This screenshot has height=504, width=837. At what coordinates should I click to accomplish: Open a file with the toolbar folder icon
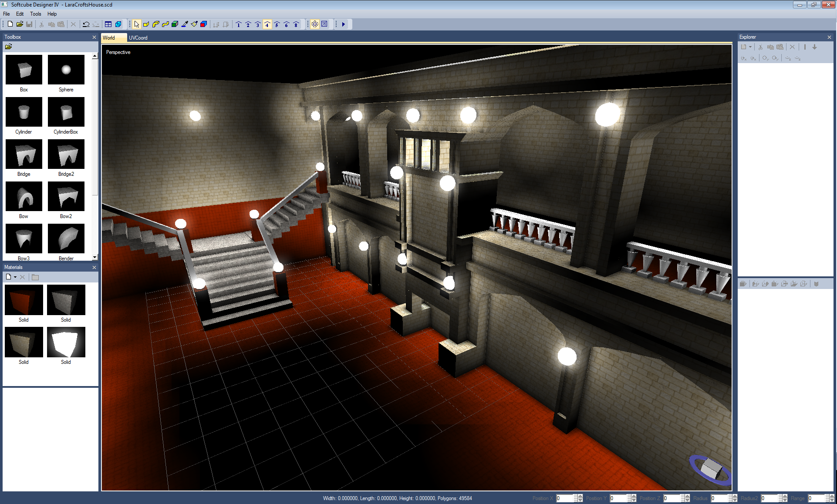click(20, 24)
